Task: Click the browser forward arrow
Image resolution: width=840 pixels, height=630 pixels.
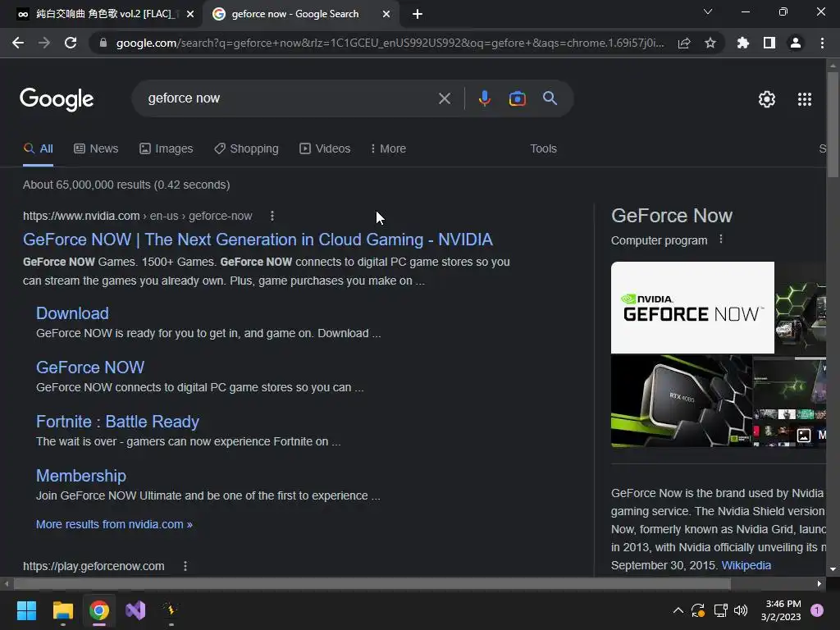Action: pos(44,43)
